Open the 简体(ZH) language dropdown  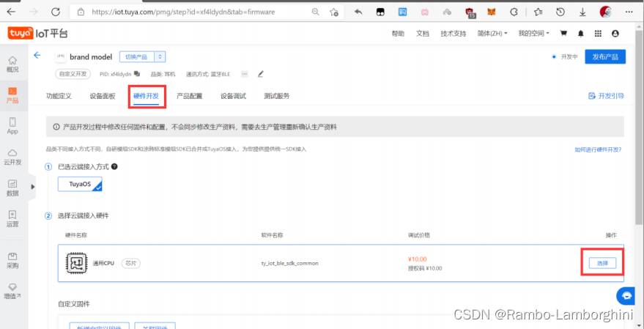[x=492, y=34]
